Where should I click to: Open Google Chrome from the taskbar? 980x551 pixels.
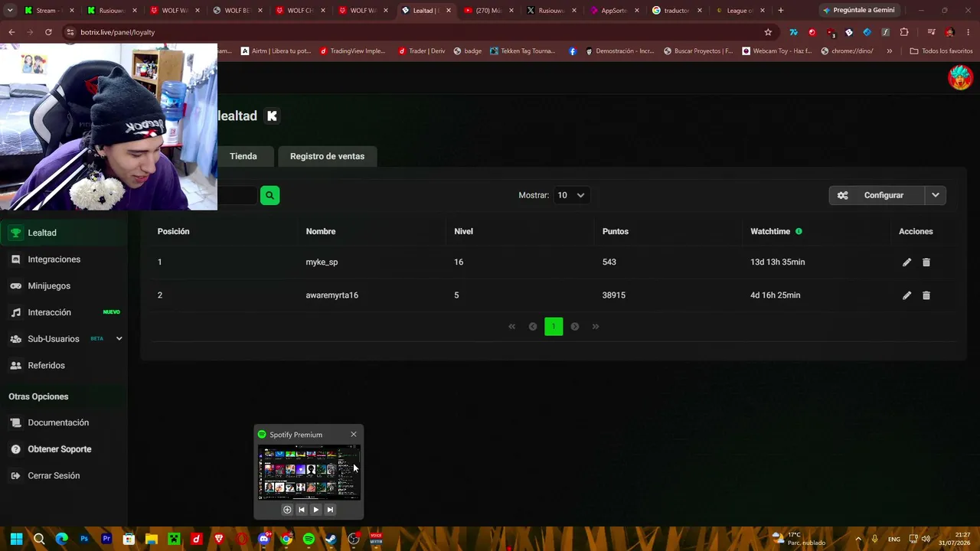(286, 539)
